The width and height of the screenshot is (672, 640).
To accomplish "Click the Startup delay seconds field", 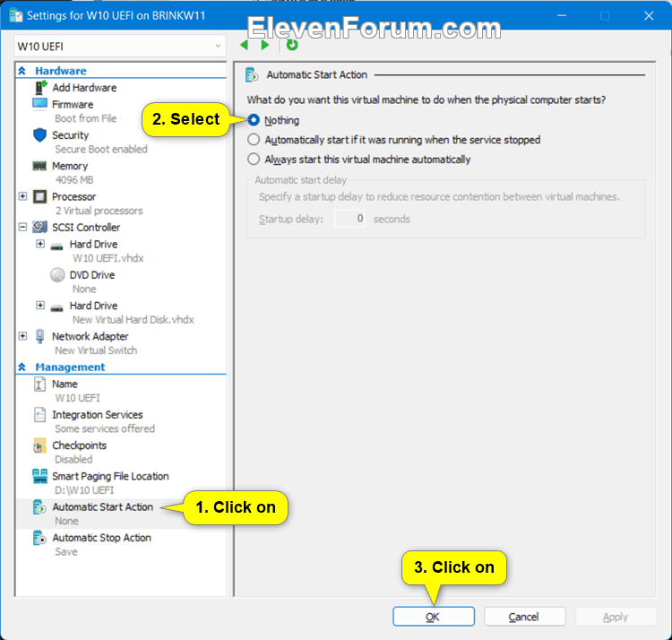I will tap(349, 219).
